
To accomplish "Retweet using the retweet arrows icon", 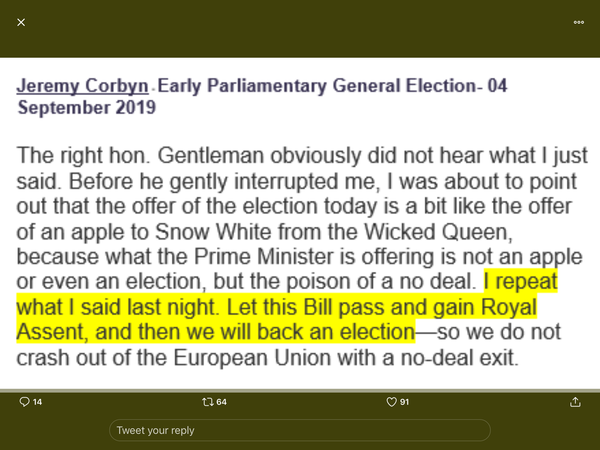I will tap(208, 402).
